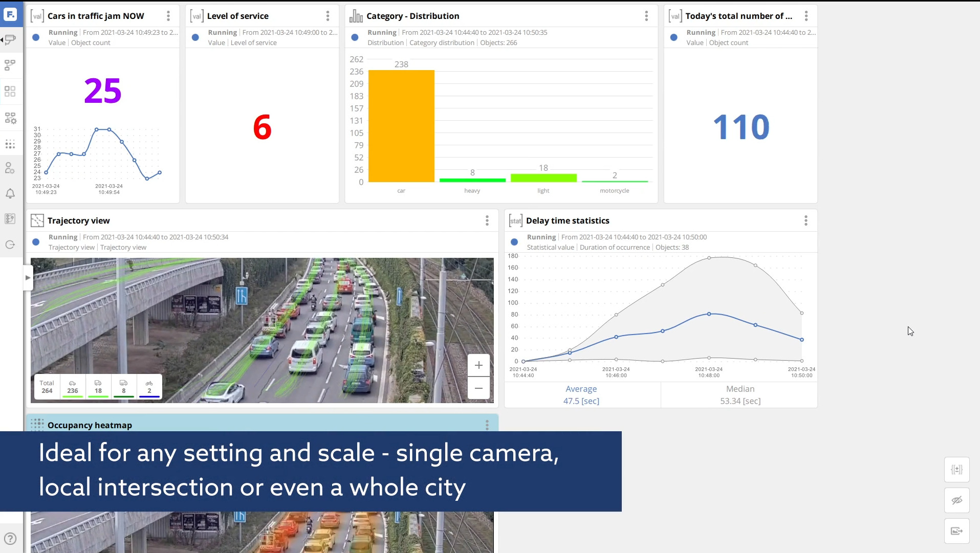Expand the trajectory view side arrow

click(x=27, y=277)
